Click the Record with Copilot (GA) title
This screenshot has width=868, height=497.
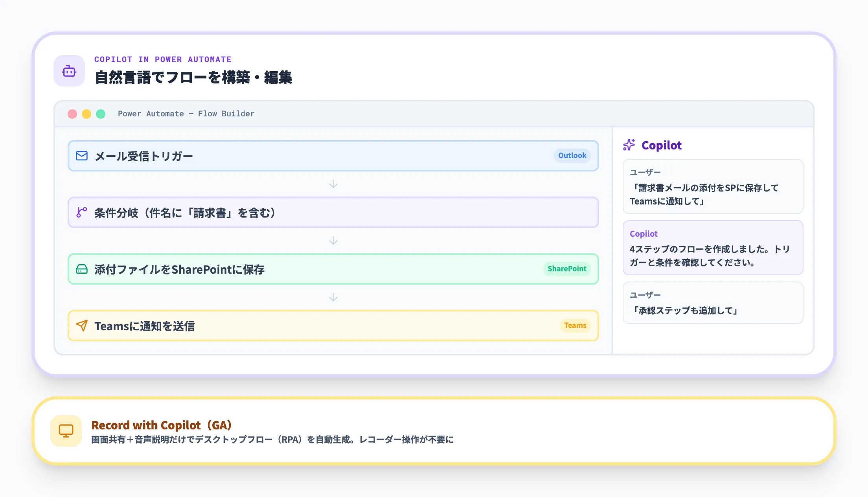pyautogui.click(x=162, y=425)
